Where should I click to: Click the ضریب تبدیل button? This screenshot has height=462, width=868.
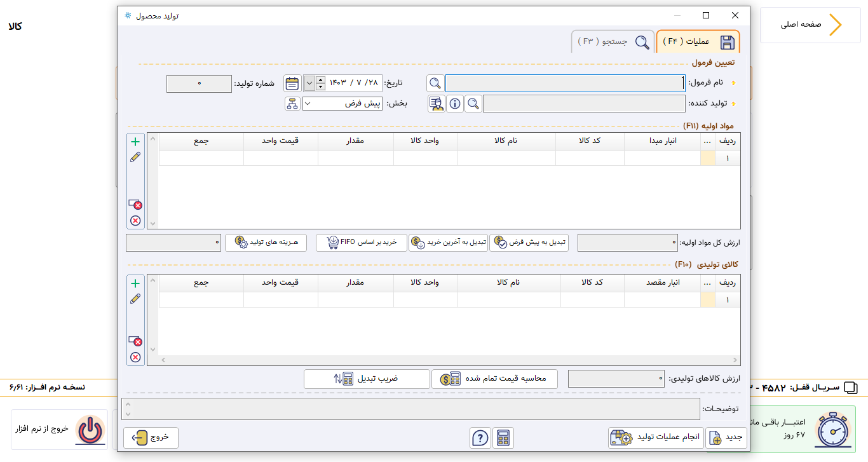coord(367,379)
